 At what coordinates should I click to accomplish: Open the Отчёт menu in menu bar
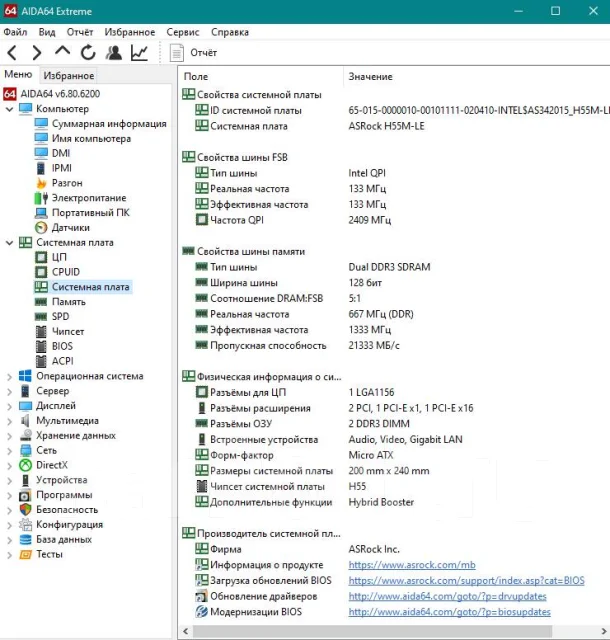point(80,32)
